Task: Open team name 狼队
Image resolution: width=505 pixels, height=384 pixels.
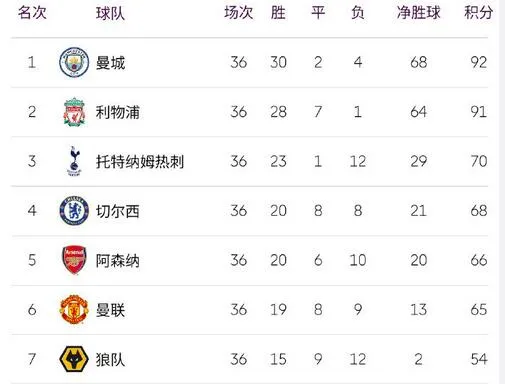Action: (110, 360)
